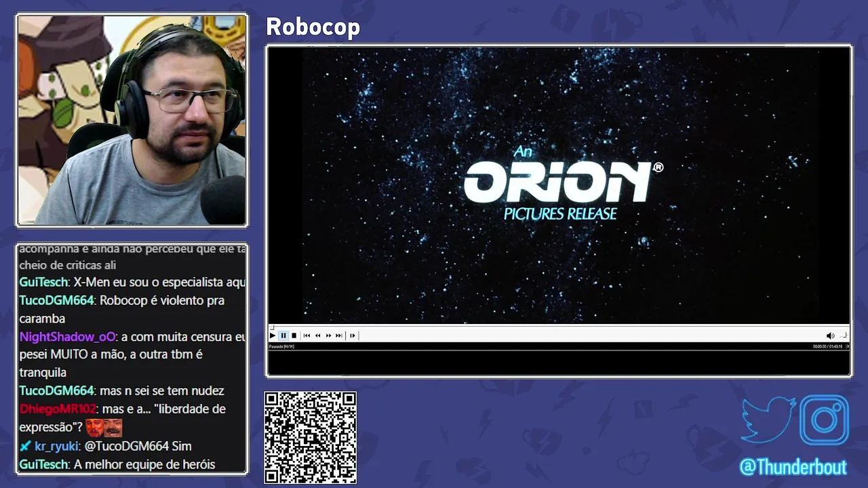Screen dimensions: 868x488
Task: Click the @Thunderbout handle text
Action: [x=793, y=468]
